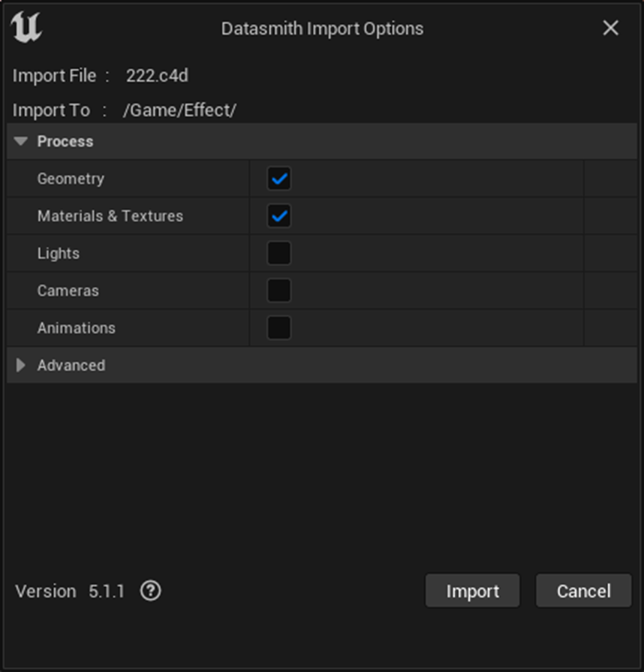
Task: Click the Import button
Action: (472, 591)
